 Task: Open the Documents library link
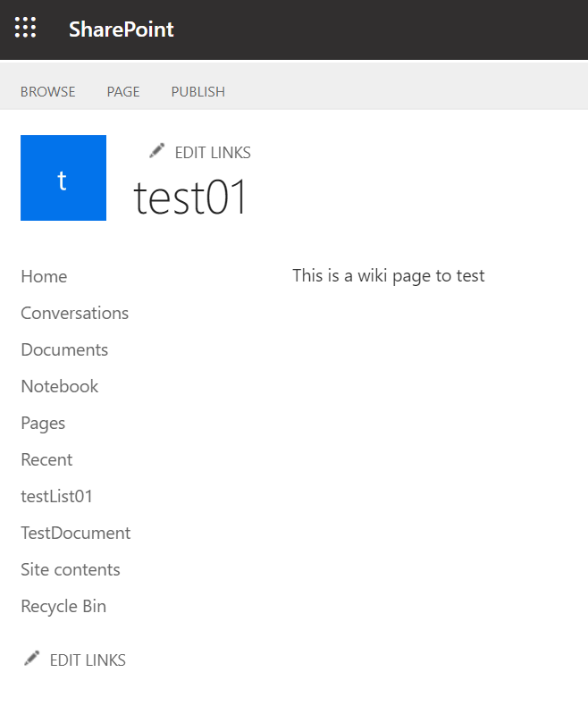tap(64, 349)
